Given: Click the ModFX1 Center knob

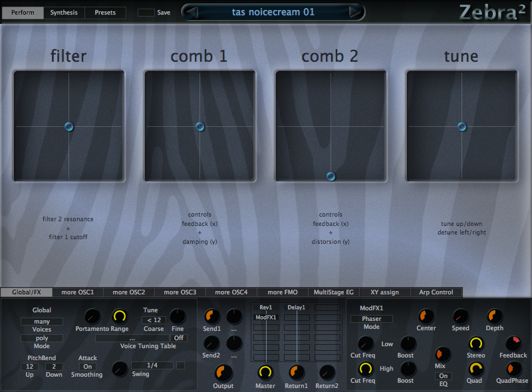Looking at the screenshot, I should (426, 316).
